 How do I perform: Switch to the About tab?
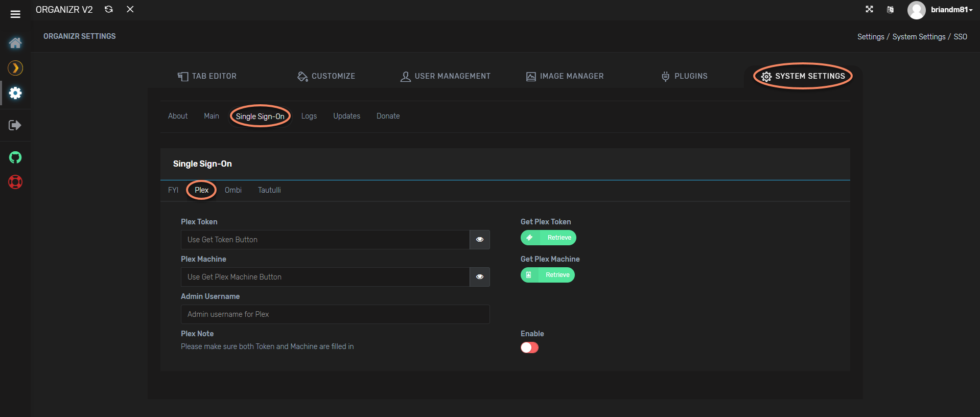tap(178, 116)
